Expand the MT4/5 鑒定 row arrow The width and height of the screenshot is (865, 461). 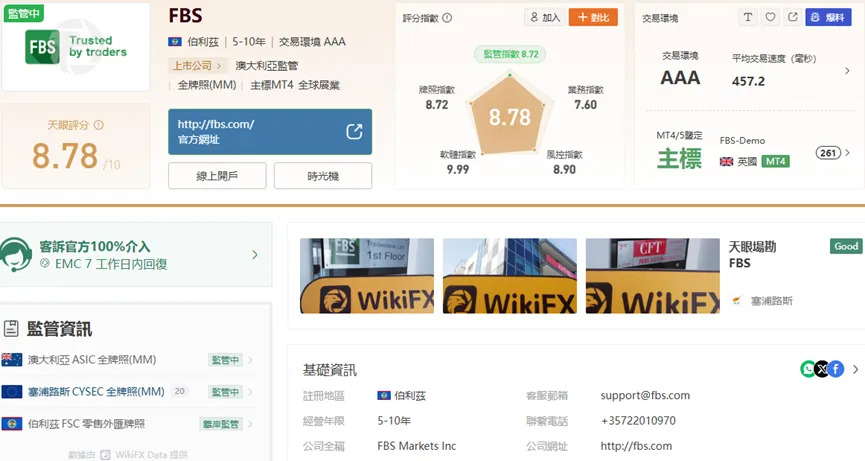848,153
